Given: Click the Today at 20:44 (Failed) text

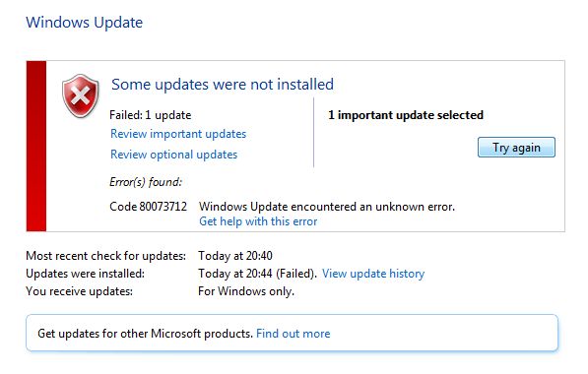Looking at the screenshot, I should click(x=258, y=274).
